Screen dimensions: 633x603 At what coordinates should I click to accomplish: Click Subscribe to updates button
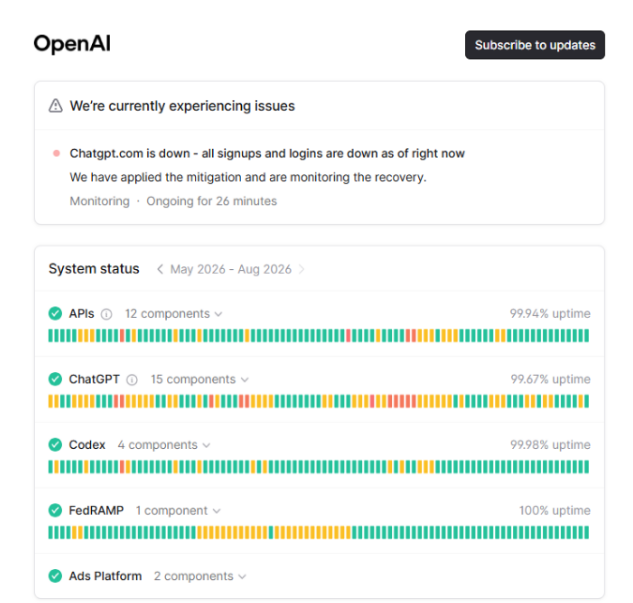pos(535,45)
